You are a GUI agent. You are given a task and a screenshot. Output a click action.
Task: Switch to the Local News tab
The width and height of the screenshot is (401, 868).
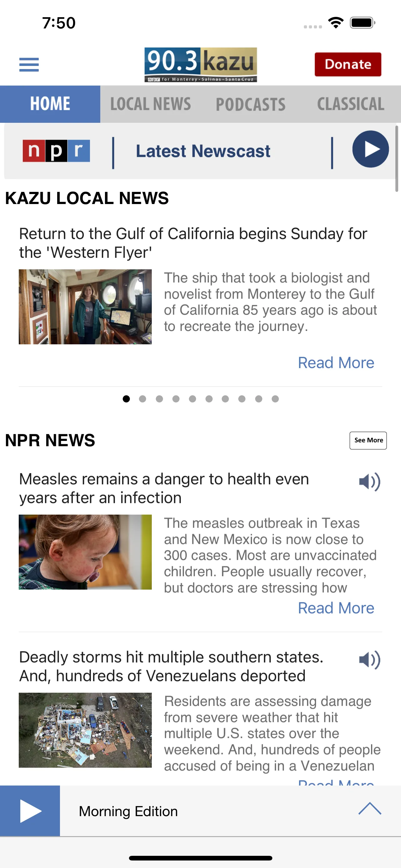click(151, 104)
